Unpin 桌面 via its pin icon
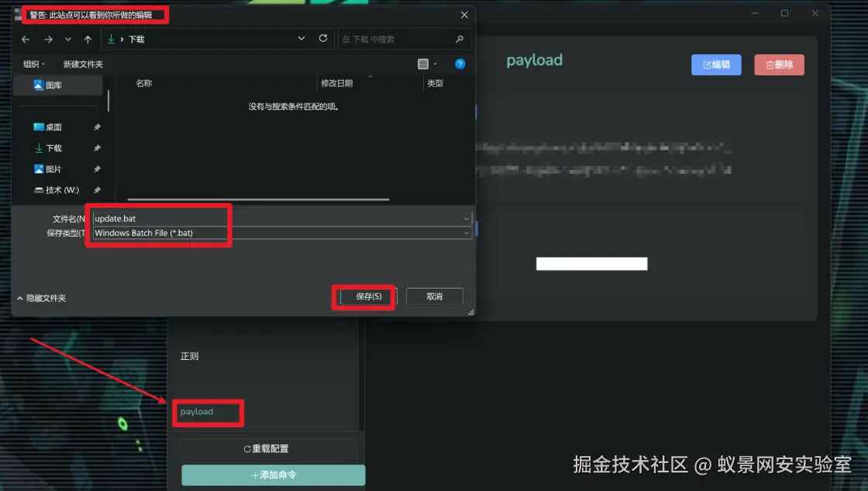 (98, 127)
